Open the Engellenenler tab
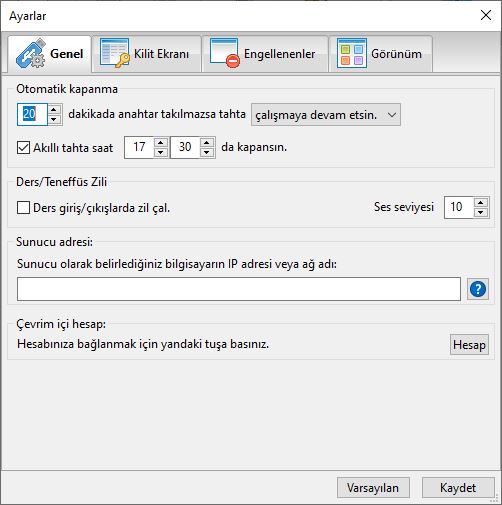502x505 pixels. point(265,54)
